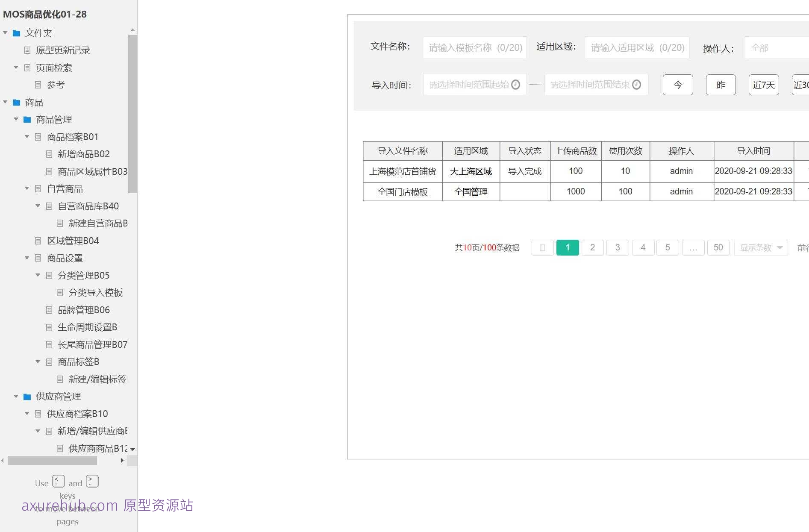This screenshot has width=809, height=532.
Task: Collapse the 分类管理B05 node
Action: point(38,275)
